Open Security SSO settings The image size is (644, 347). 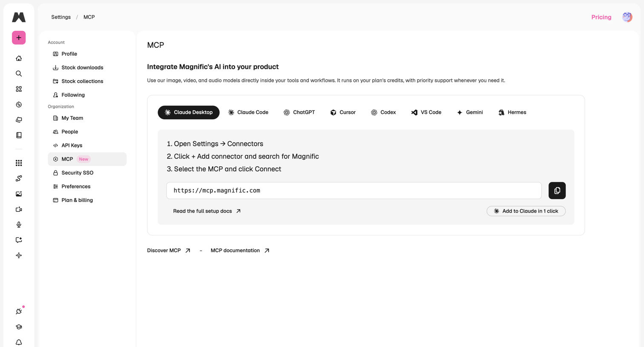pos(87,173)
